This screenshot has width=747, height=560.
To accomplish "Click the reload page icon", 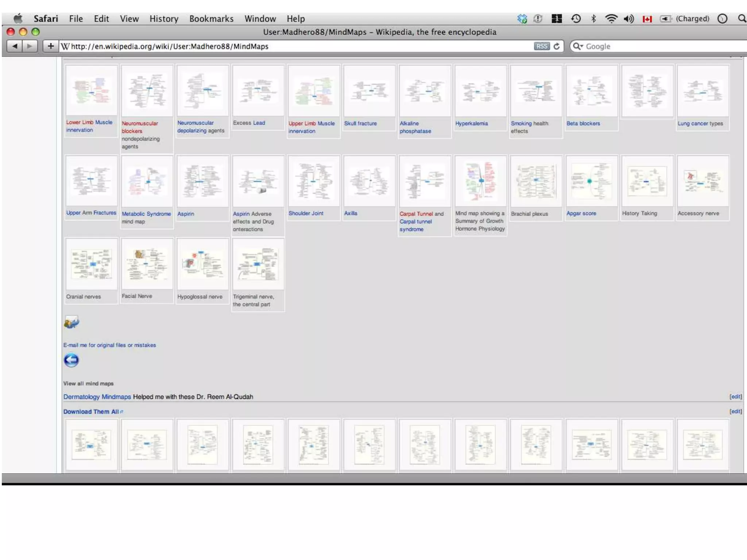I will 557,46.
